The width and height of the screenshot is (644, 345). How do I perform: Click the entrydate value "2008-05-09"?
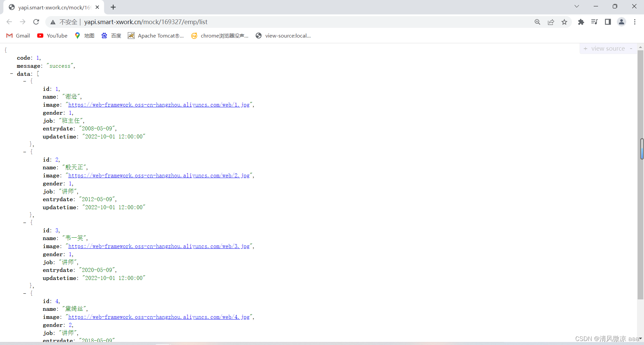(97, 129)
